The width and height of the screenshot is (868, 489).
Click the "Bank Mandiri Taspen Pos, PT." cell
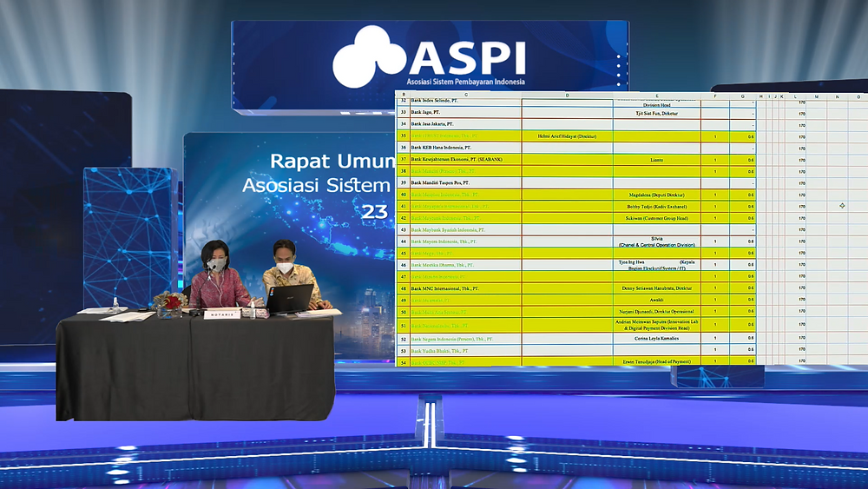point(465,182)
